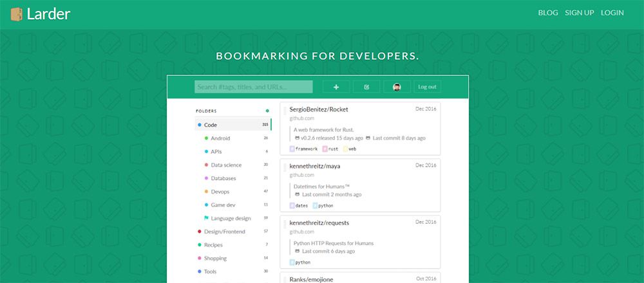
Task: Click the icon before 'Last commit 8 days ago'
Action: (368, 138)
